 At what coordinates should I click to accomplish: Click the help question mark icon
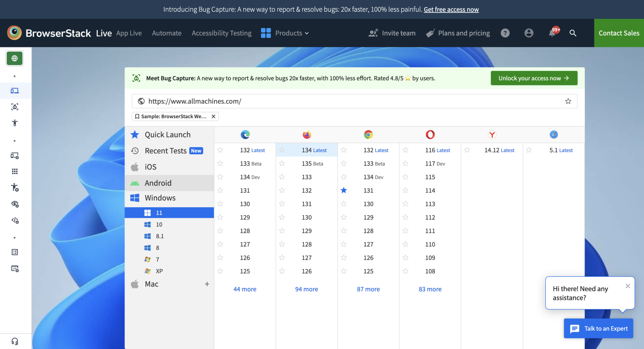point(505,33)
